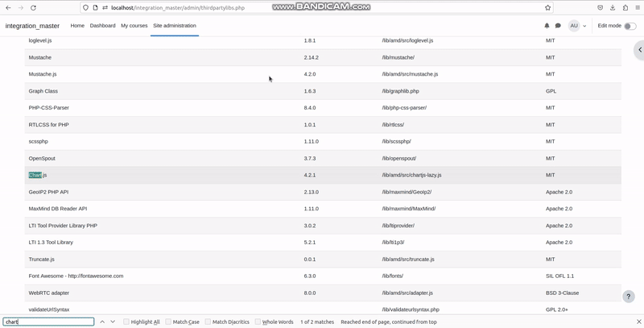Go to previous find match
The height and width of the screenshot is (328, 644).
pyautogui.click(x=102, y=322)
